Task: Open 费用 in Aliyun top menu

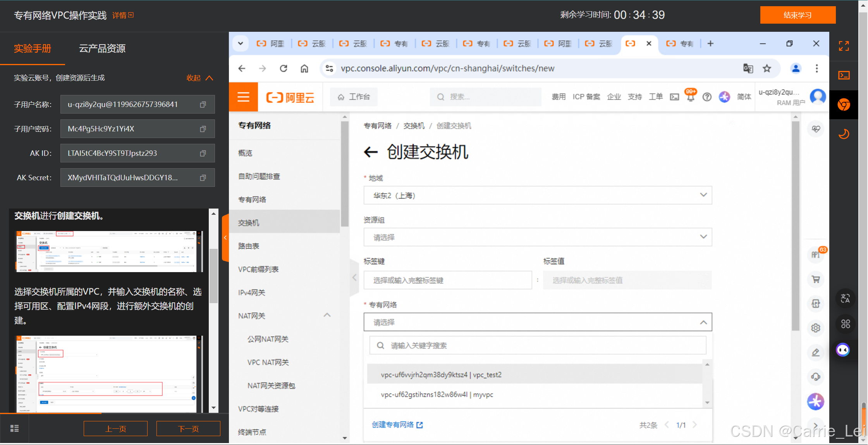Action: pyautogui.click(x=559, y=97)
